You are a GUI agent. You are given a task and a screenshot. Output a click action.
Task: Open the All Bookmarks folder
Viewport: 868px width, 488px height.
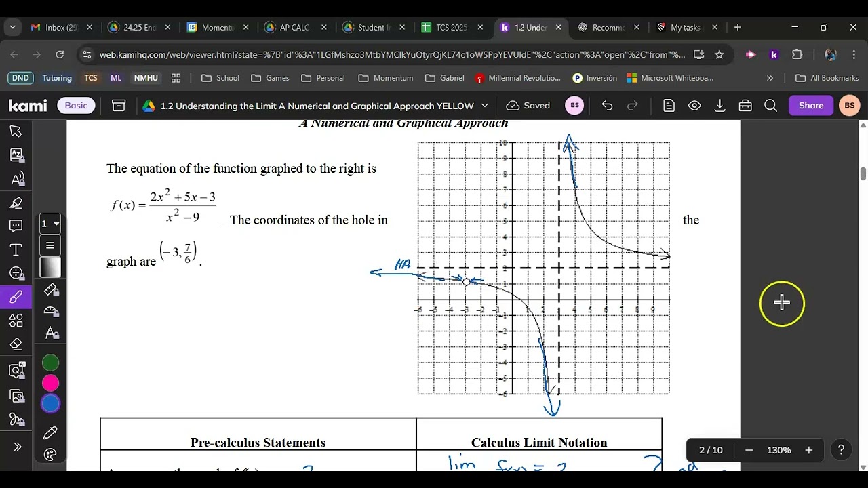[827, 78]
